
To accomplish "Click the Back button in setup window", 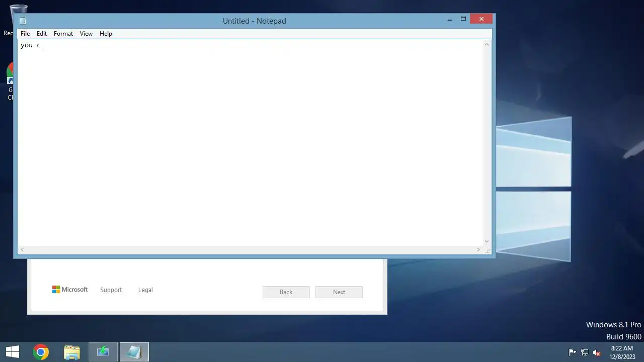I will coord(286,292).
